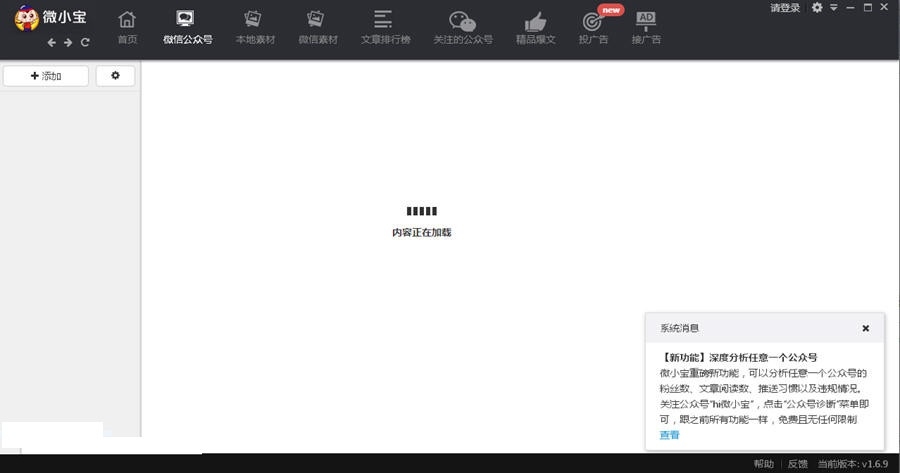Go forward with the right arrow

68,42
